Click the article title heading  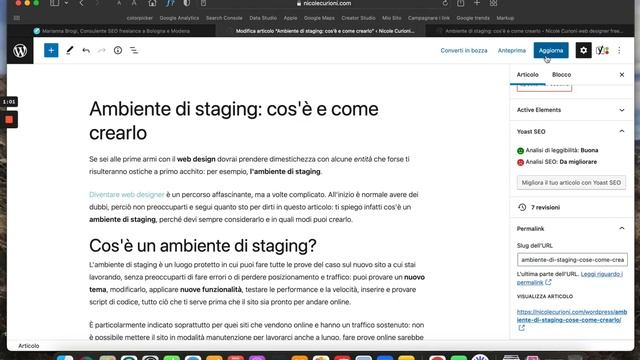(233, 120)
